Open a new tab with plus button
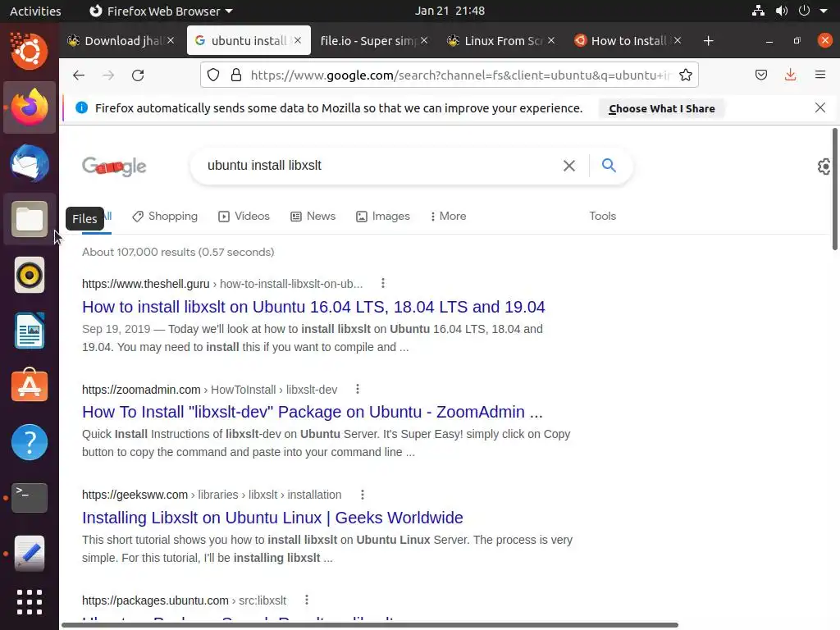840x630 pixels. 708,41
